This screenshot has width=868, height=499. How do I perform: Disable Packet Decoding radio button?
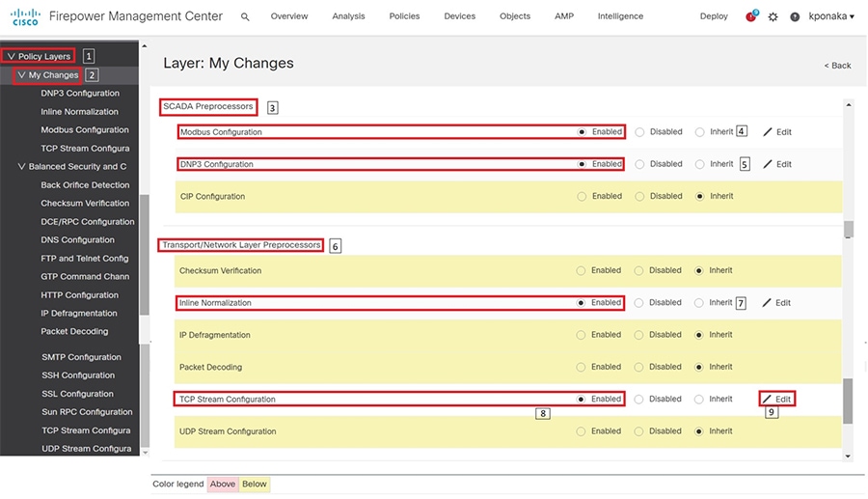[x=638, y=367]
